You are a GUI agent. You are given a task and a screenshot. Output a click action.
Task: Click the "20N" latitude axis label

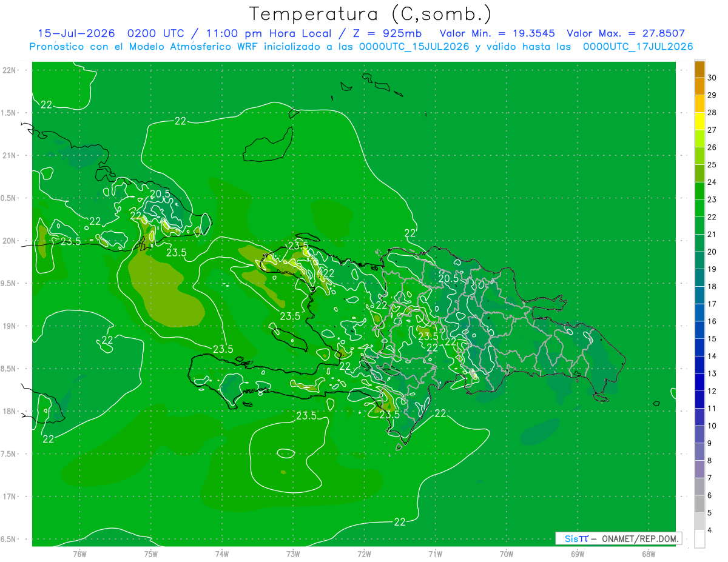click(8, 241)
